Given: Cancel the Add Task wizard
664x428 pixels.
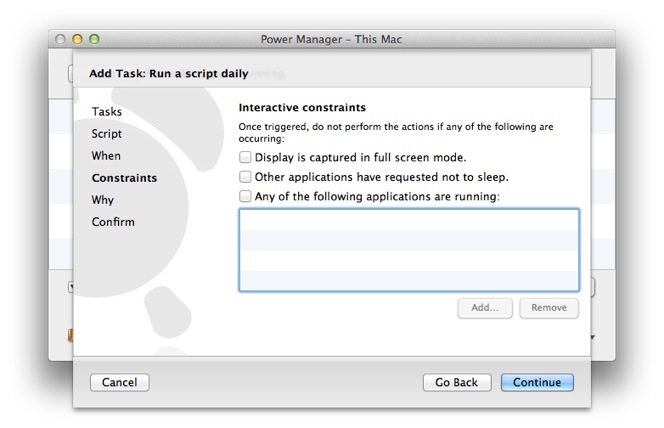Looking at the screenshot, I should (119, 382).
